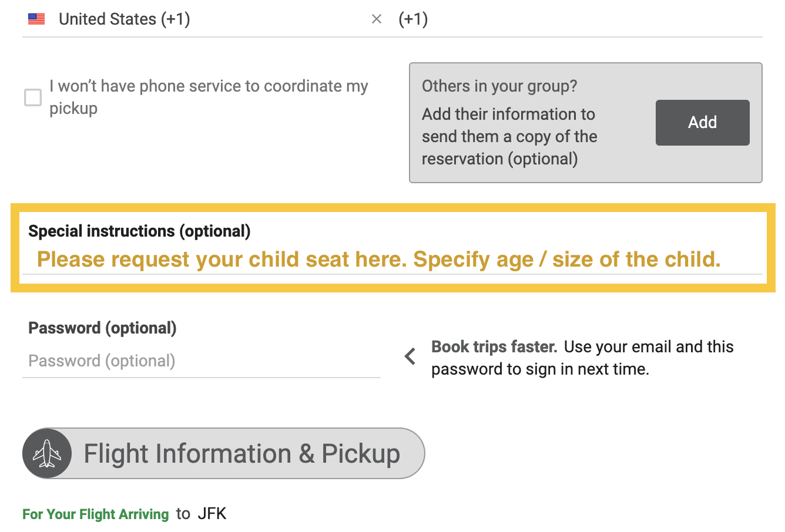785x532 pixels.
Task: Select the For Your Flight Arriving label
Action: (x=95, y=514)
